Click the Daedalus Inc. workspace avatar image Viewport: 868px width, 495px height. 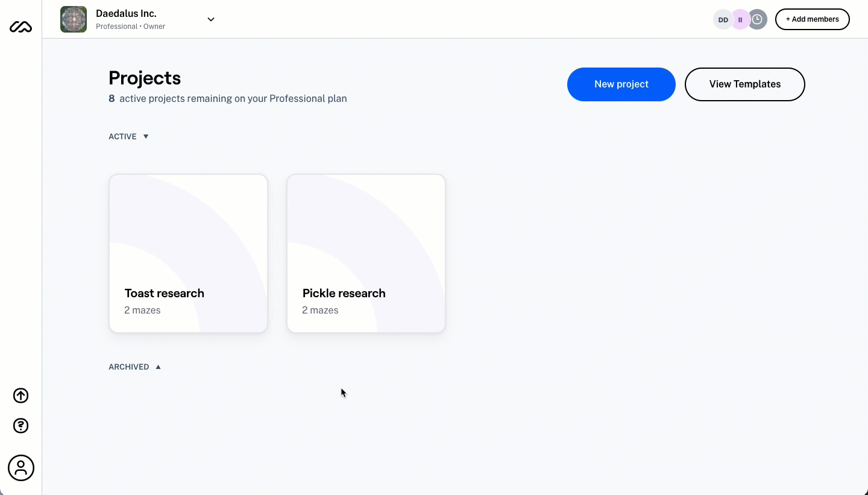click(x=74, y=19)
